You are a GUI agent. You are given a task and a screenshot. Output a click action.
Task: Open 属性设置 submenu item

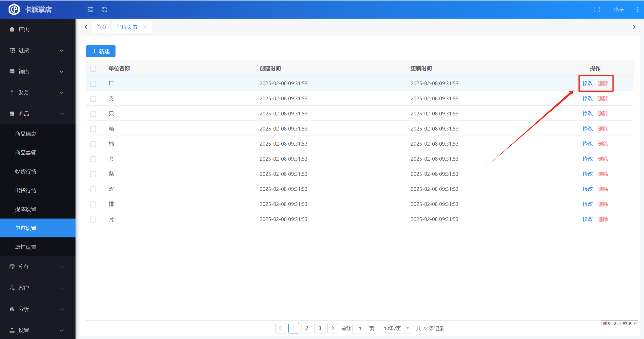coord(26,247)
